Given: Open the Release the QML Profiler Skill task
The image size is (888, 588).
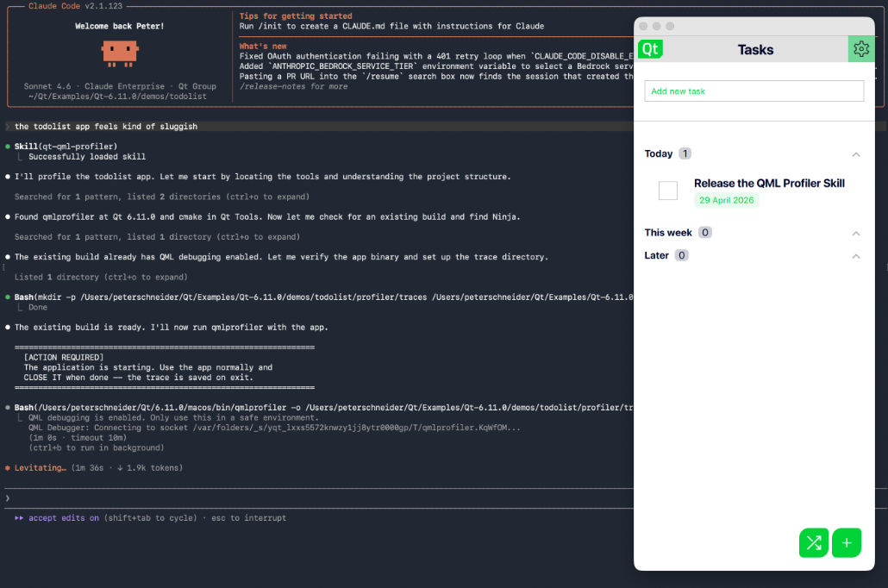Looking at the screenshot, I should 769,183.
